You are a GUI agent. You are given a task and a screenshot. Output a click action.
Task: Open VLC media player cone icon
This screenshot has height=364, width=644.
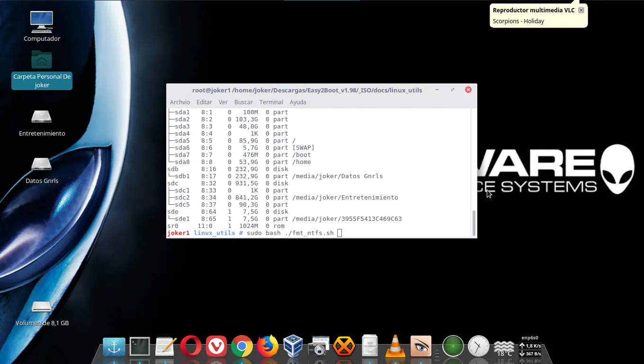395,346
